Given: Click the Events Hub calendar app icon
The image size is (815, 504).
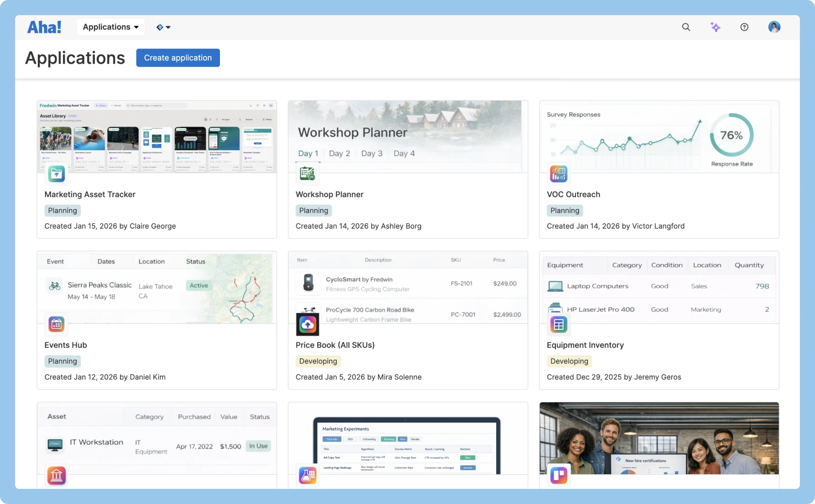Looking at the screenshot, I should pos(56,325).
